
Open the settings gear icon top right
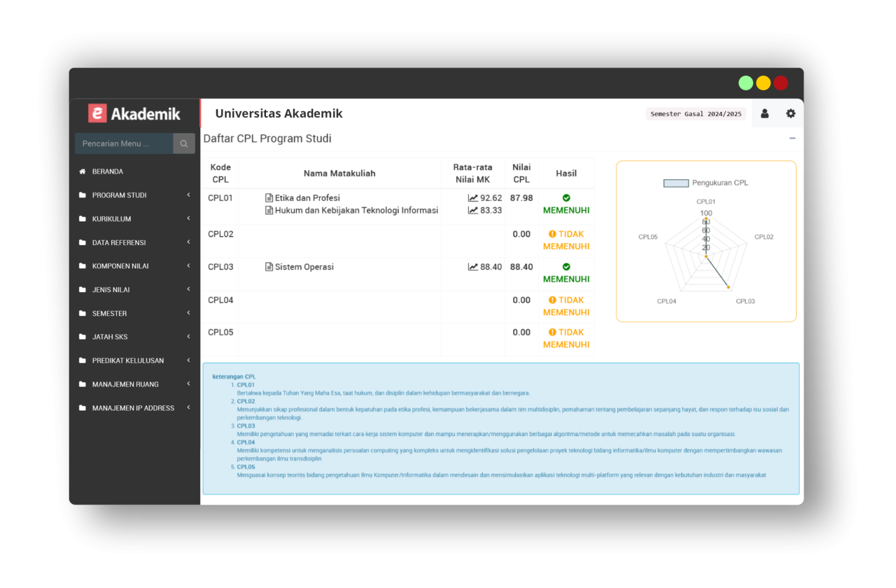click(x=790, y=113)
